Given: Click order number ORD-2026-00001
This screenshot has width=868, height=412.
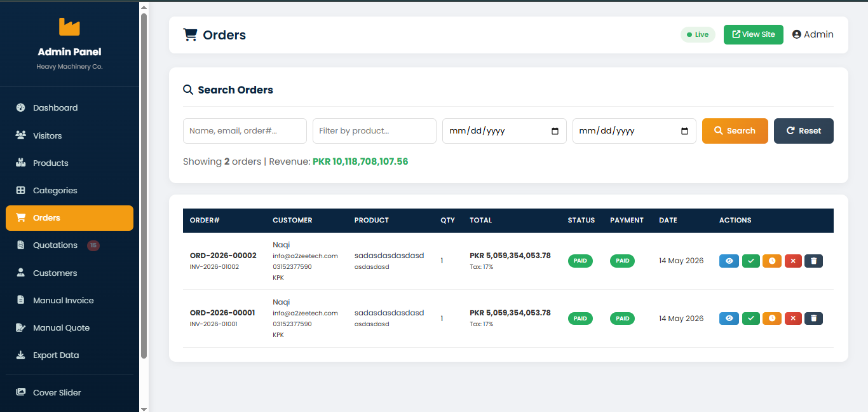Looking at the screenshot, I should 222,313.
